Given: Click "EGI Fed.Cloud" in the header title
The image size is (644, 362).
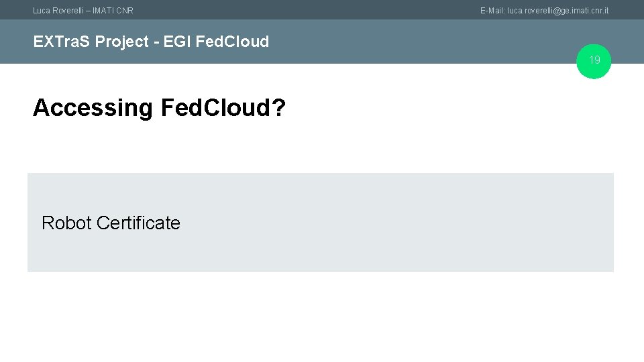Looking at the screenshot, I should 215,42.
